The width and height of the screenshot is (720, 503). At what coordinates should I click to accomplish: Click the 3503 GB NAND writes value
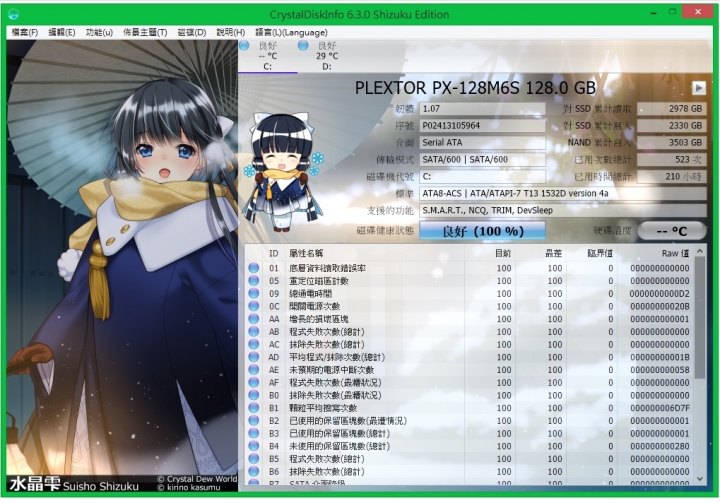tap(672, 142)
